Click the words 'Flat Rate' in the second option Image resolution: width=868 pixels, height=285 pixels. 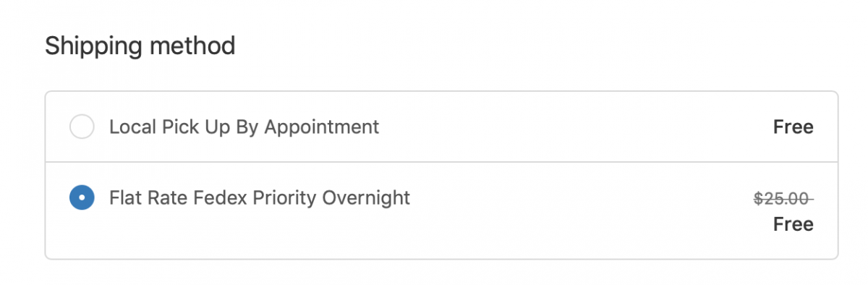tap(148, 197)
